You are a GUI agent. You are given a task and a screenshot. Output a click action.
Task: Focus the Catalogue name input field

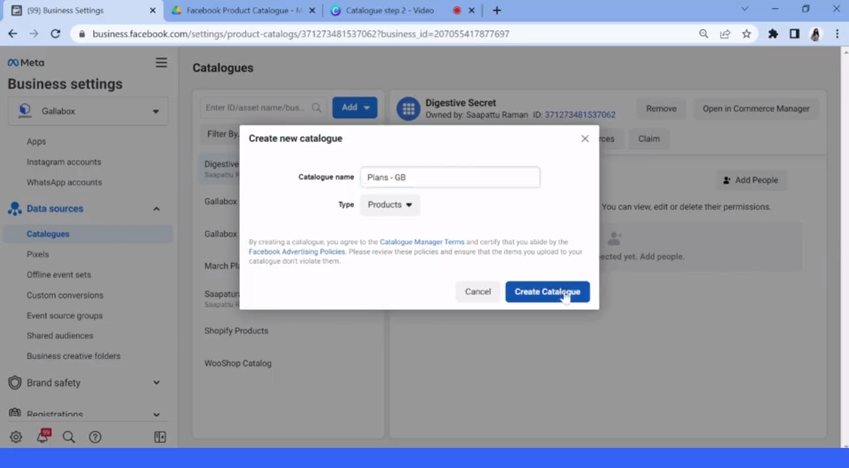(450, 177)
